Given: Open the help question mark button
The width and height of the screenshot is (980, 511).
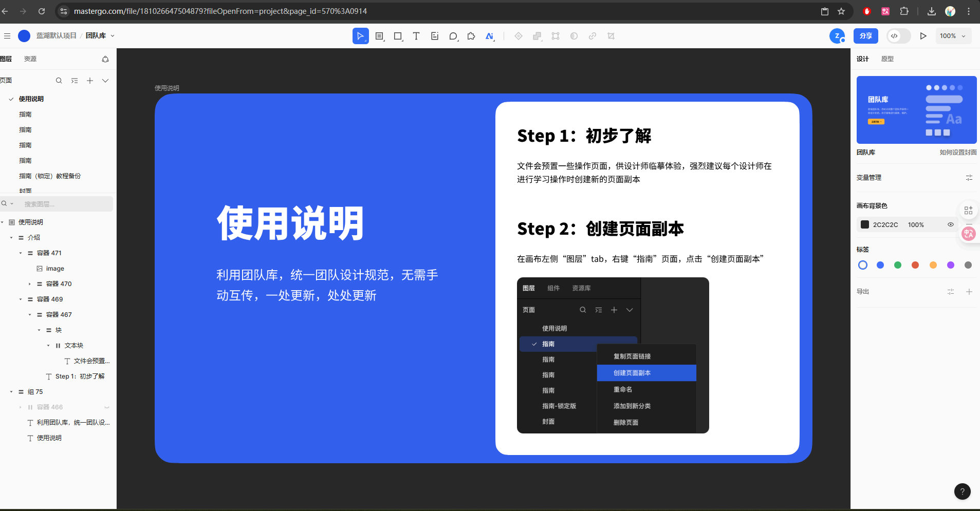Looking at the screenshot, I should 963,491.
